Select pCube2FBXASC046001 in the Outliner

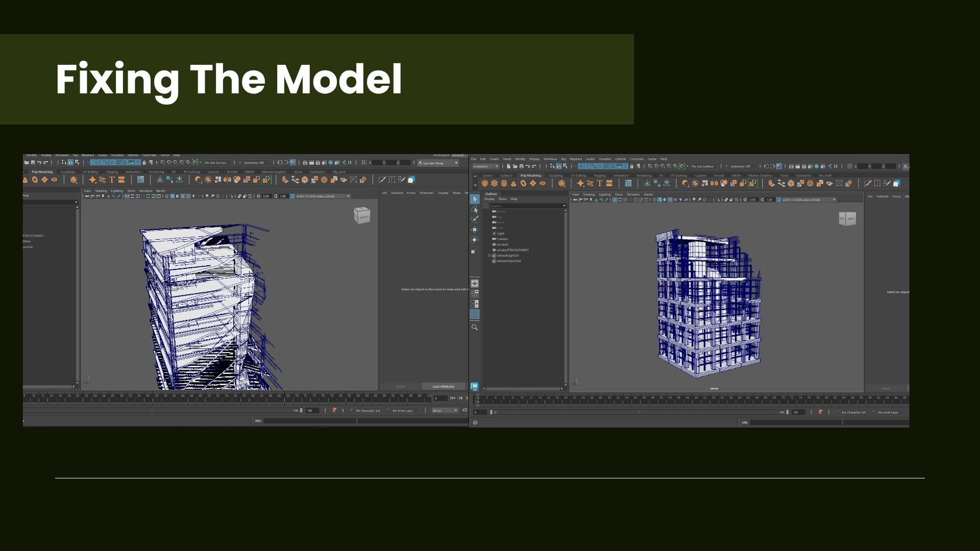point(513,250)
